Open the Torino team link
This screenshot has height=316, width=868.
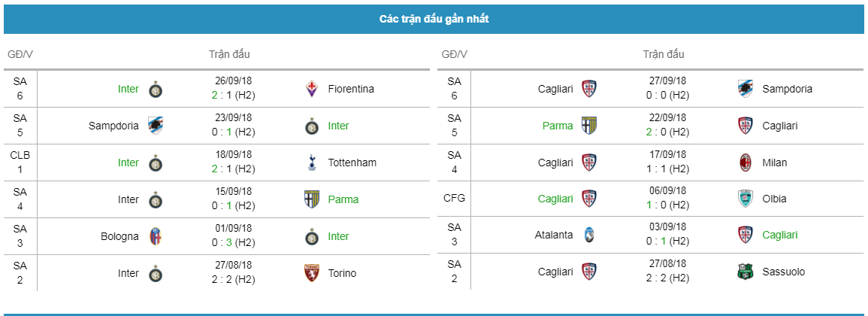pyautogui.click(x=342, y=273)
